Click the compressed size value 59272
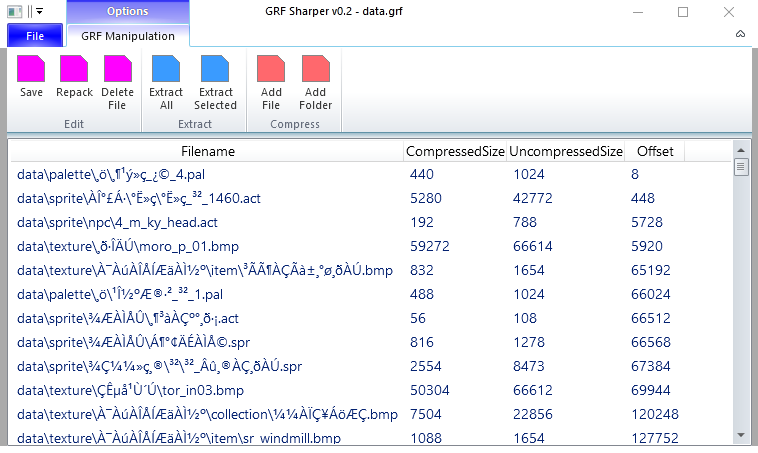Screen dimensions: 758x453 tap(430, 246)
